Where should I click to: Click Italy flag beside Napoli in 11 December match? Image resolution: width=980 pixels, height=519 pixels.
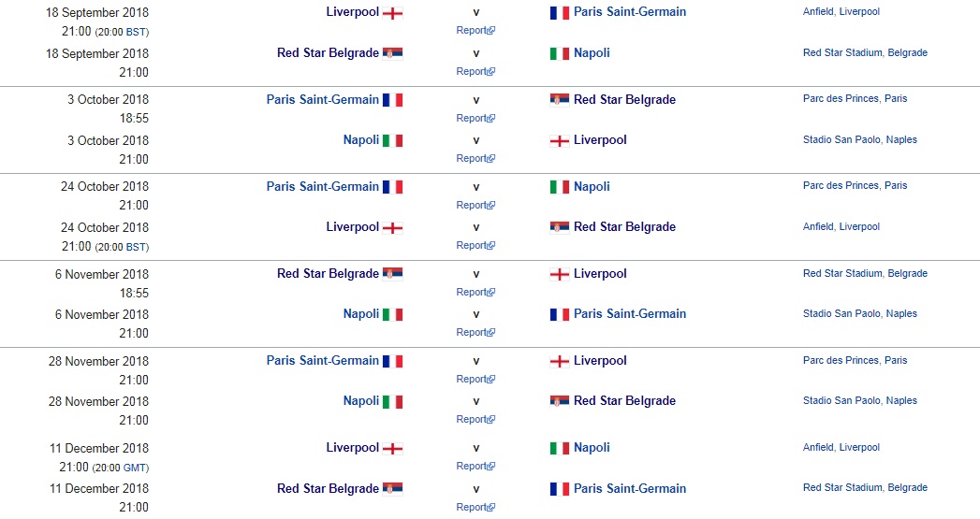point(560,448)
